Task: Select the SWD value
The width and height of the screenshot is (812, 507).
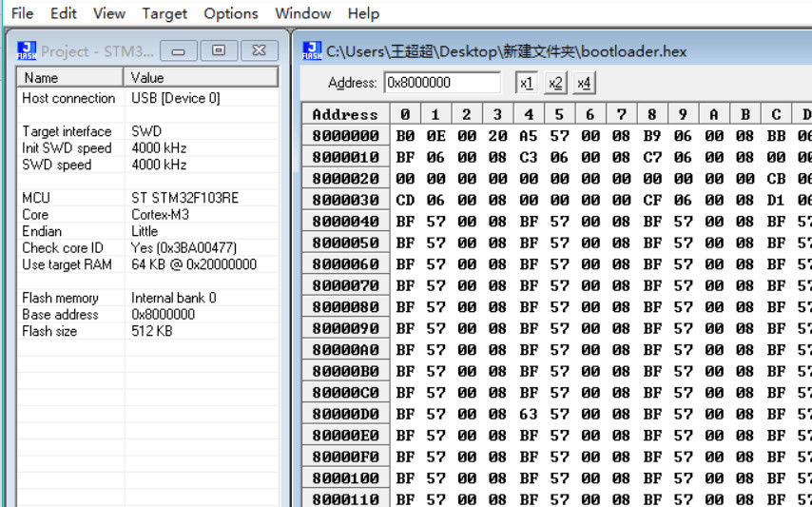Action: [146, 131]
